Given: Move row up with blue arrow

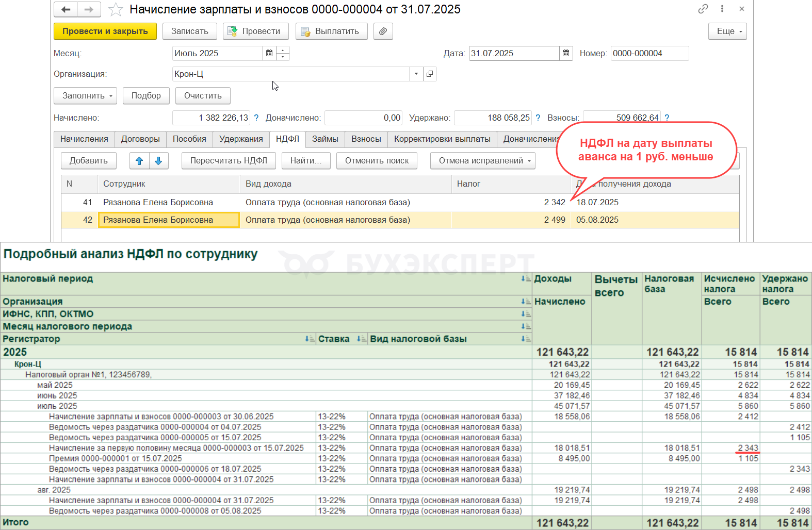Looking at the screenshot, I should point(139,161).
